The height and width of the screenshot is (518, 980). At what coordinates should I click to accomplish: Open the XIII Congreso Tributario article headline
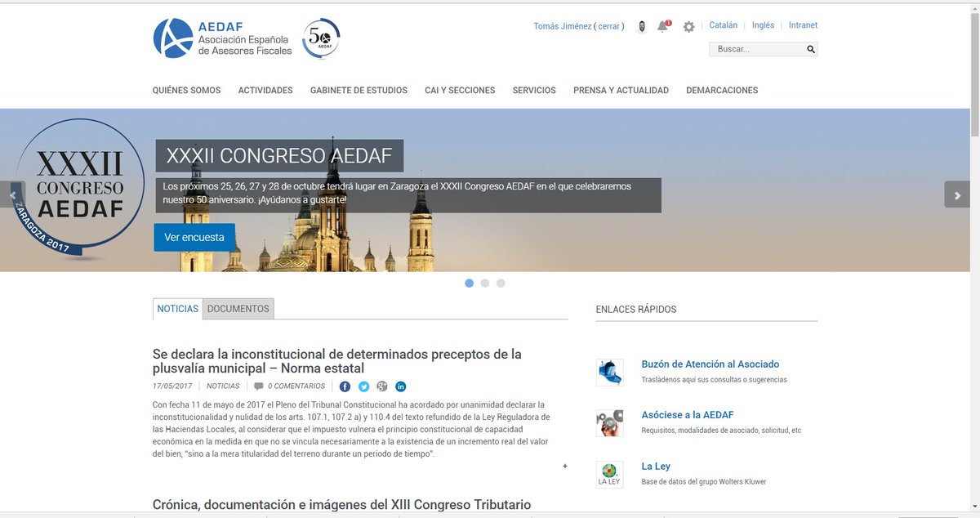tap(341, 505)
